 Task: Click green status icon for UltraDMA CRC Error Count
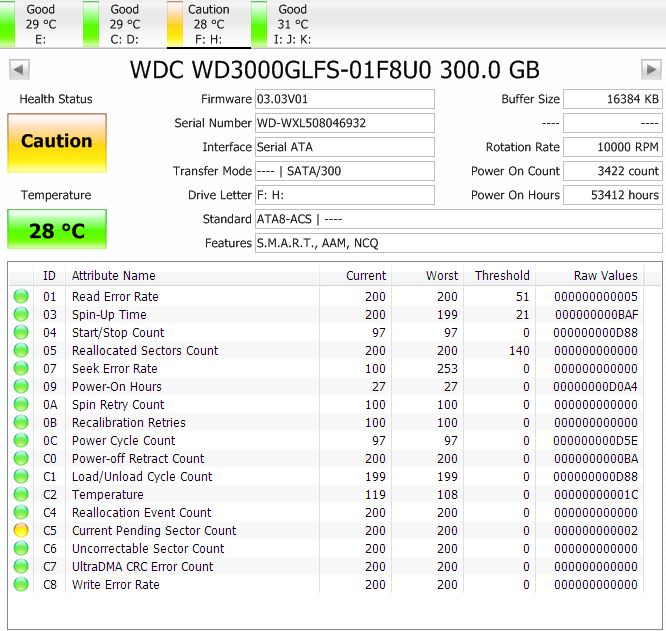click(21, 566)
